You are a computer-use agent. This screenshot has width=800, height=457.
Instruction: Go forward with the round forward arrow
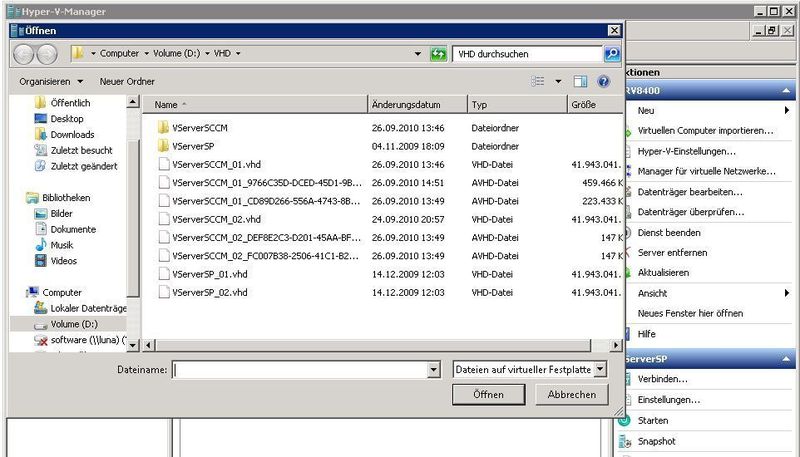pos(47,54)
